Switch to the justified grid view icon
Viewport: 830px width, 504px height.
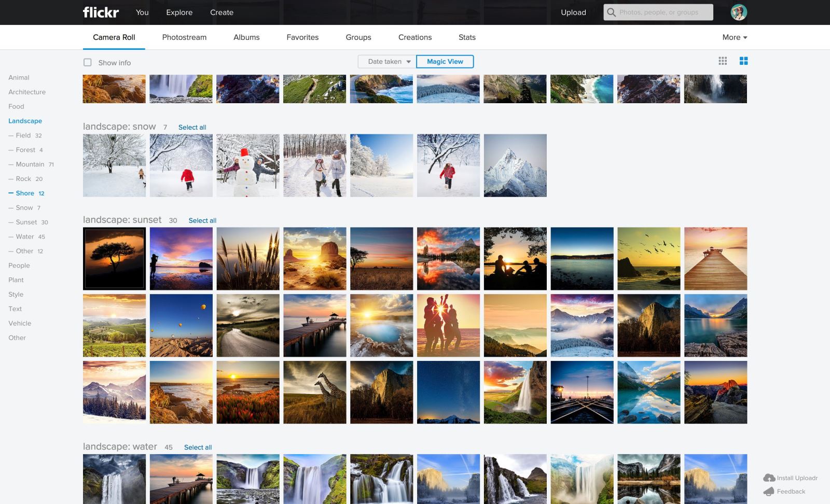[x=723, y=61]
